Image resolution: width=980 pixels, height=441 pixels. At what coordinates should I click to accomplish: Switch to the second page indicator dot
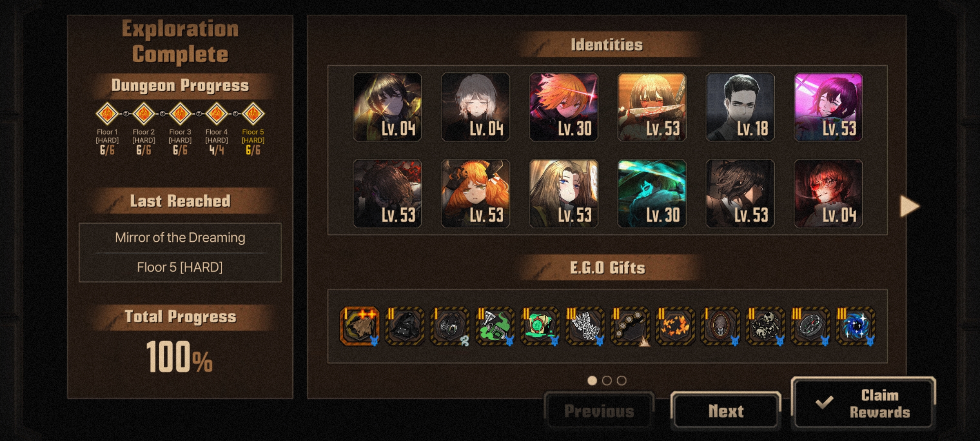point(607,381)
